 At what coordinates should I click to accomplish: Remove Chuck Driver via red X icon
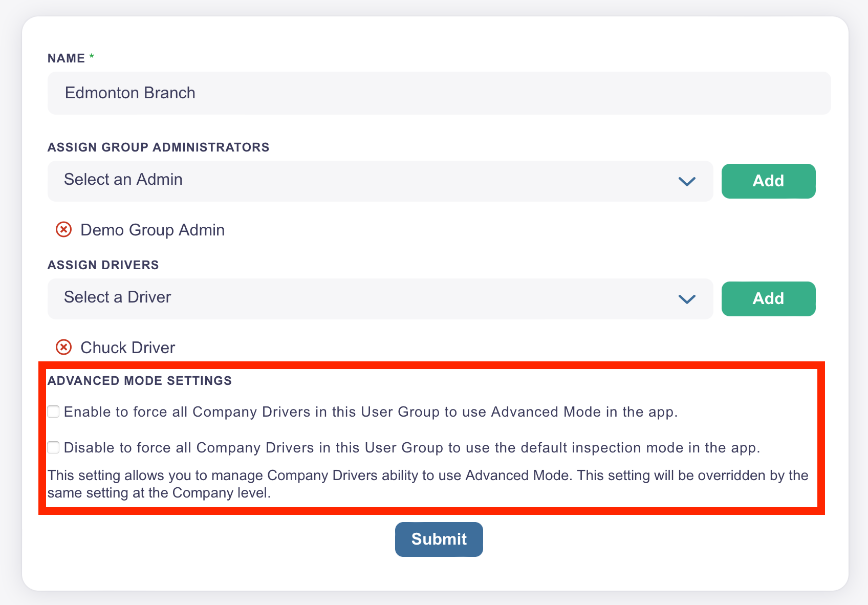point(63,347)
